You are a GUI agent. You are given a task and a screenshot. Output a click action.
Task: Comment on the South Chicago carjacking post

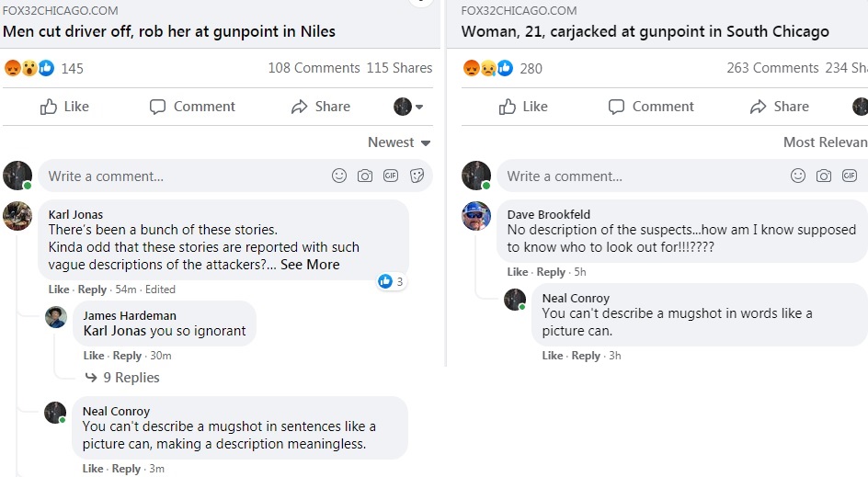pos(651,107)
